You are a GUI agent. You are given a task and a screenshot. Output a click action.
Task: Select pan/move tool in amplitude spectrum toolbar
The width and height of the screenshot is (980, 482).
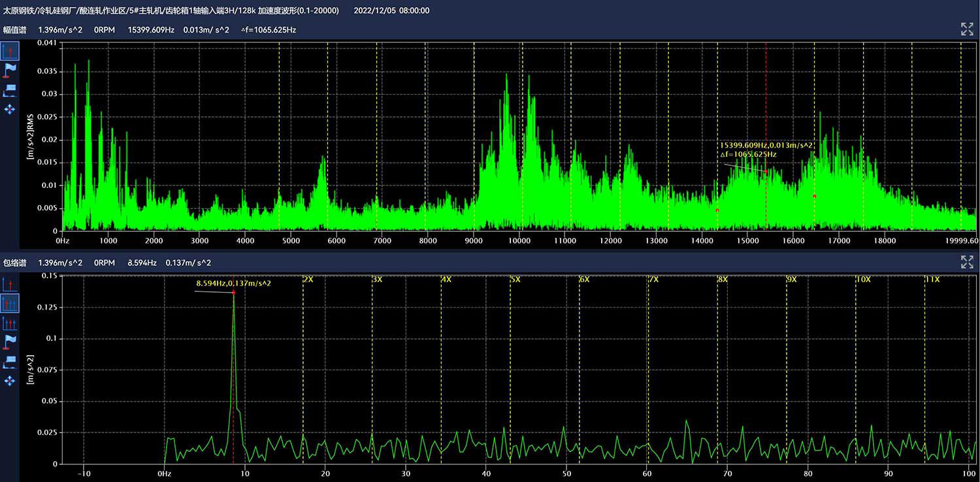click(10, 109)
